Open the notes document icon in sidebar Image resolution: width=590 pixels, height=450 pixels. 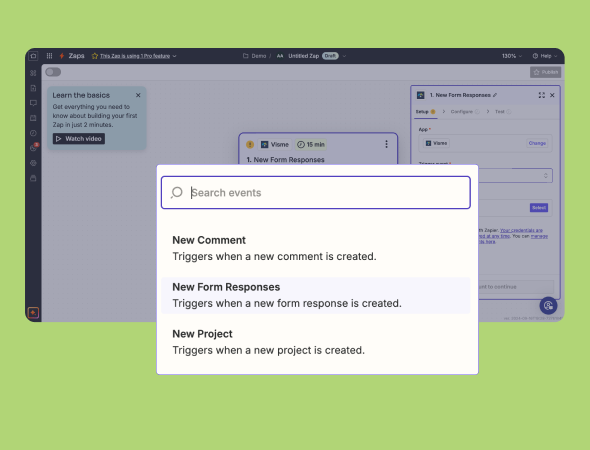[x=33, y=88]
